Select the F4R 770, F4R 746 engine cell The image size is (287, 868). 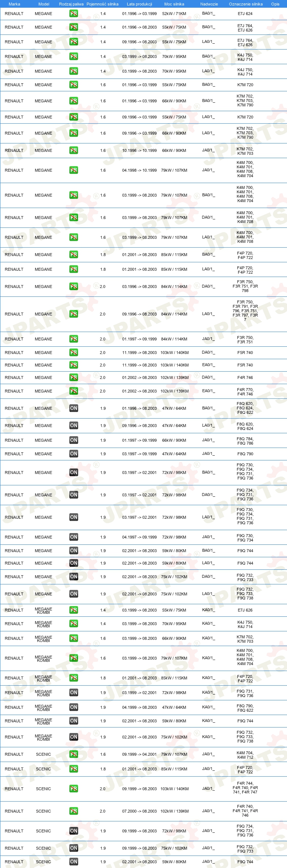point(245,392)
